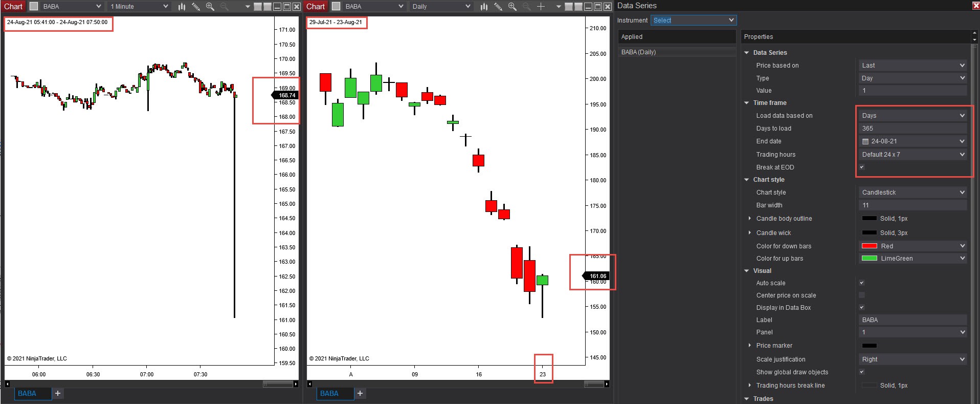Open Trading hours dropdown
The height and width of the screenshot is (404, 980).
(912, 155)
